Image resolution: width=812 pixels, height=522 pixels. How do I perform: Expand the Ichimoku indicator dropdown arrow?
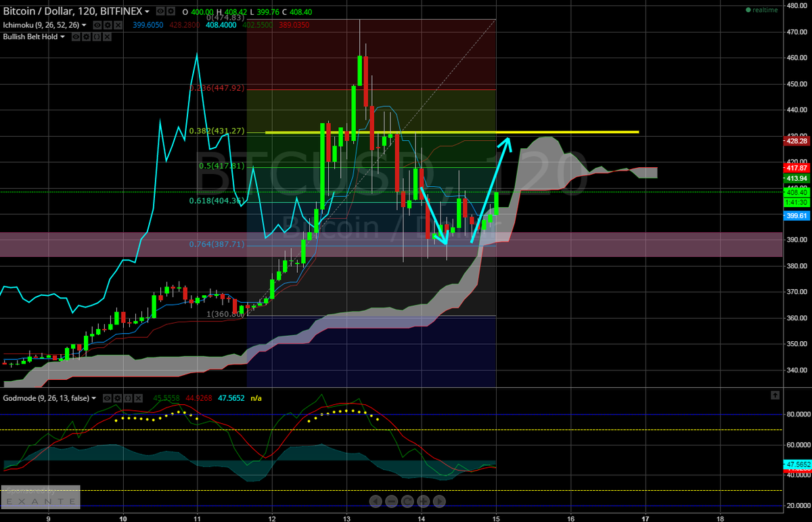point(84,25)
